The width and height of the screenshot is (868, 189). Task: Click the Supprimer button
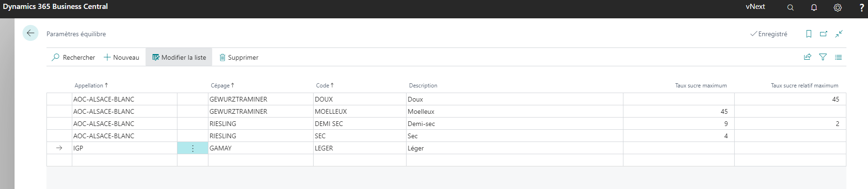tap(239, 57)
